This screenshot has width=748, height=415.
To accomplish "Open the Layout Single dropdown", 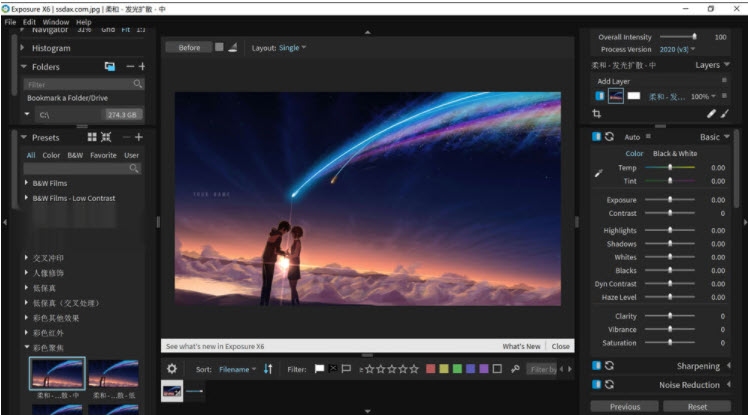I will [292, 47].
